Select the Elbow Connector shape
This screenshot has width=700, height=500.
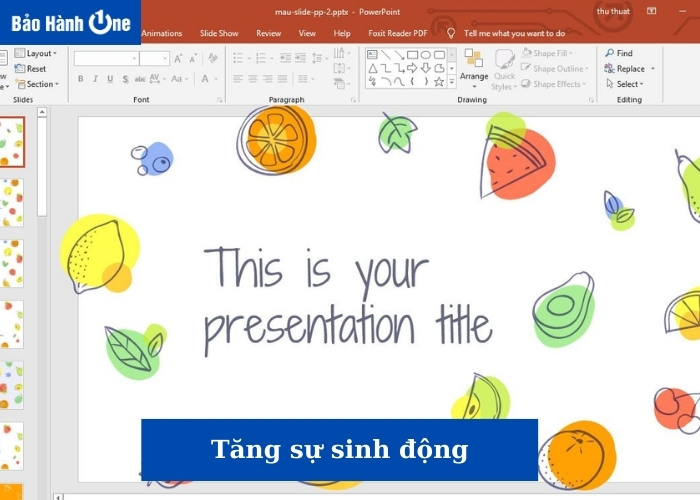tap(386, 68)
